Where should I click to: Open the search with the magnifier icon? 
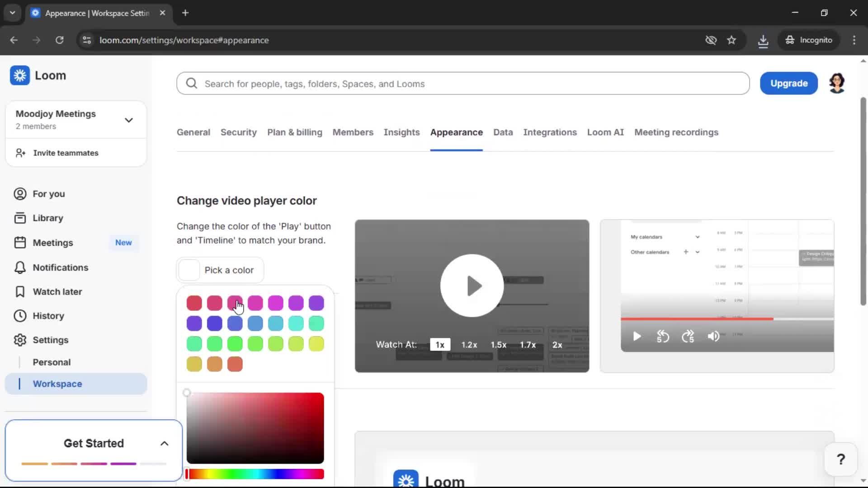(x=191, y=83)
